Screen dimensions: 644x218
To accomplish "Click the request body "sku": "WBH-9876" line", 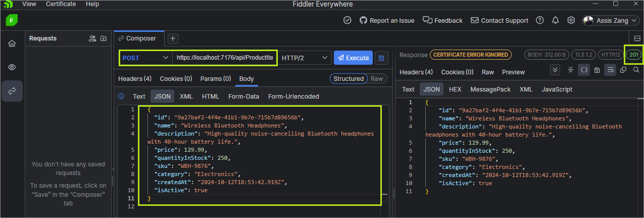I will click(184, 166).
